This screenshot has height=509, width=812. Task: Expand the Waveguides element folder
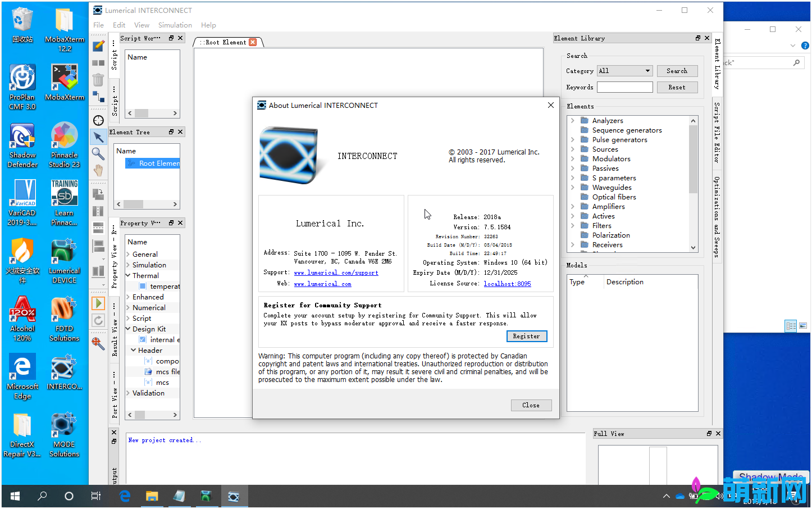(x=572, y=188)
